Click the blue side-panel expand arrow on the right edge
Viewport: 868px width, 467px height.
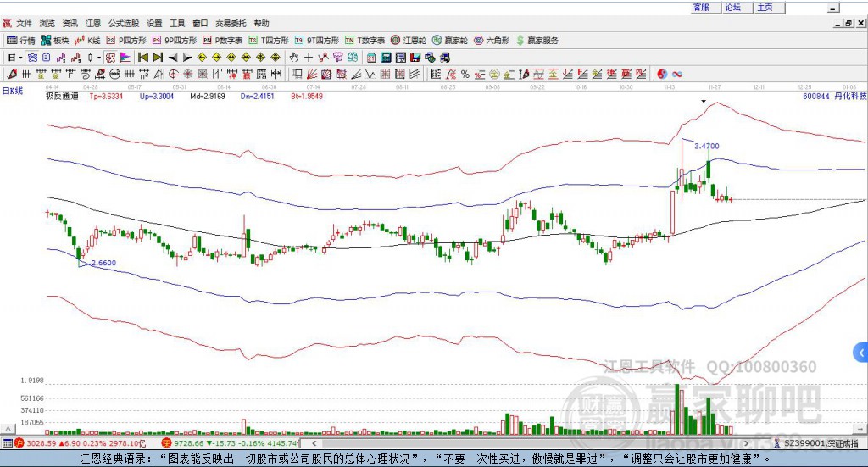click(861, 353)
